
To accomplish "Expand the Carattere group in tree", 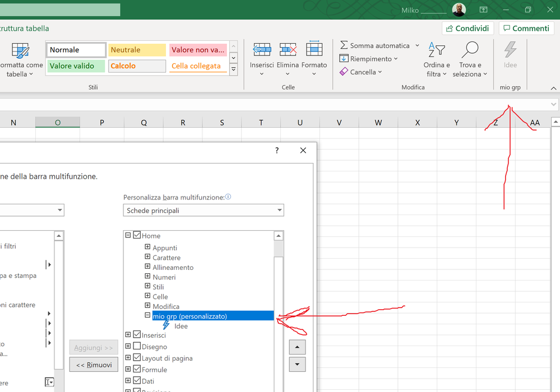I will (147, 258).
